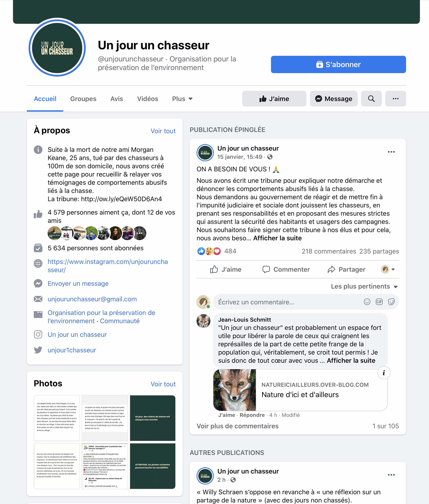Switch to the Groupes tab

click(83, 99)
